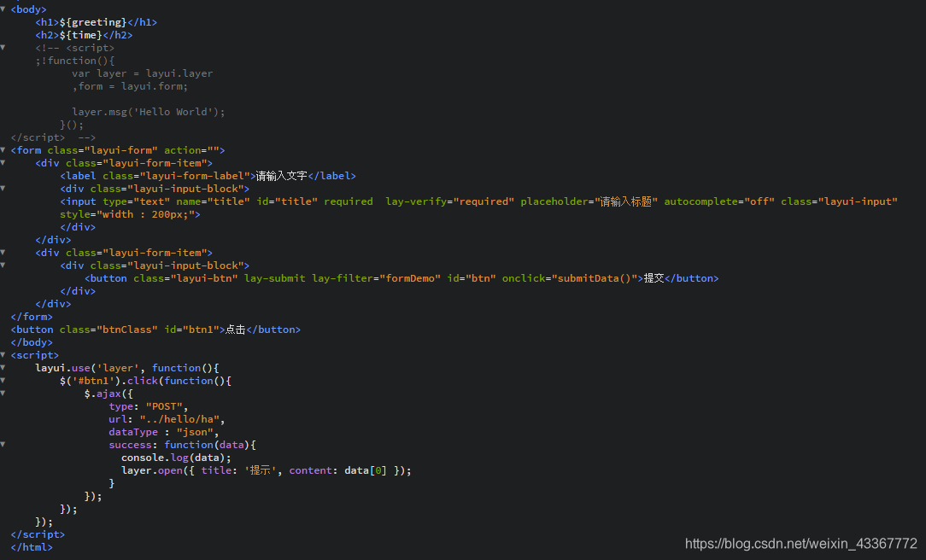Screen dimensions: 926x560
Task: Click the button text 提交
Action: 653,278
